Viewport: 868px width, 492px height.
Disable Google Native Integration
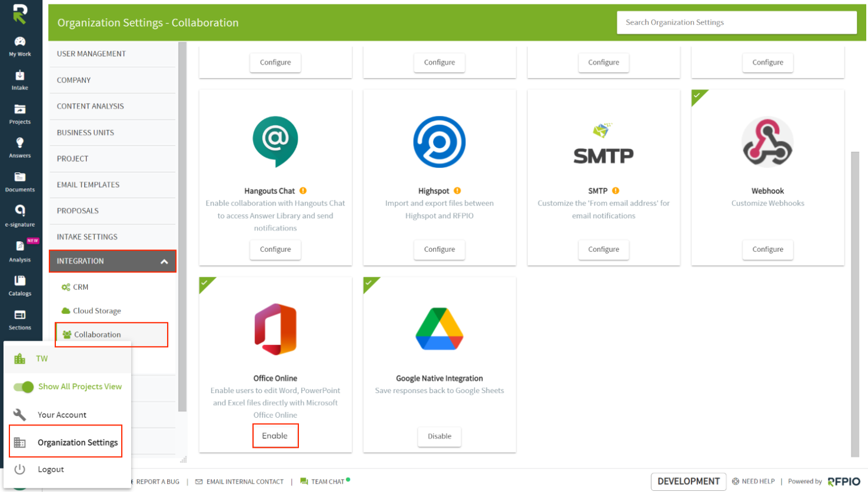point(440,437)
